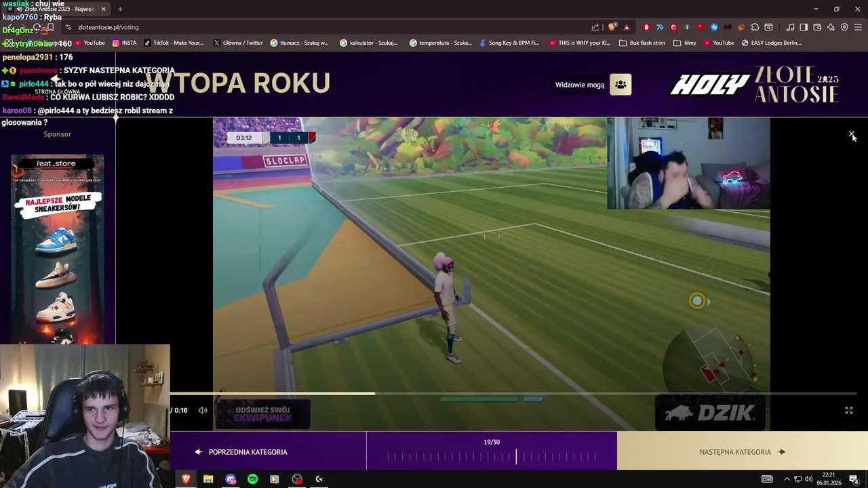Open Discord from the taskbar
868x488 pixels.
tap(231, 479)
